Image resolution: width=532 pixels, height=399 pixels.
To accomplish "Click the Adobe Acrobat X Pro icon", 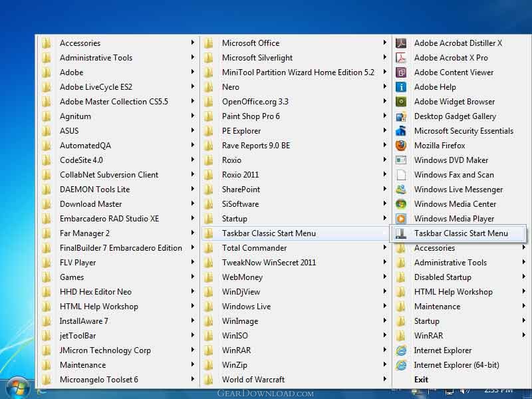I will point(401,58).
